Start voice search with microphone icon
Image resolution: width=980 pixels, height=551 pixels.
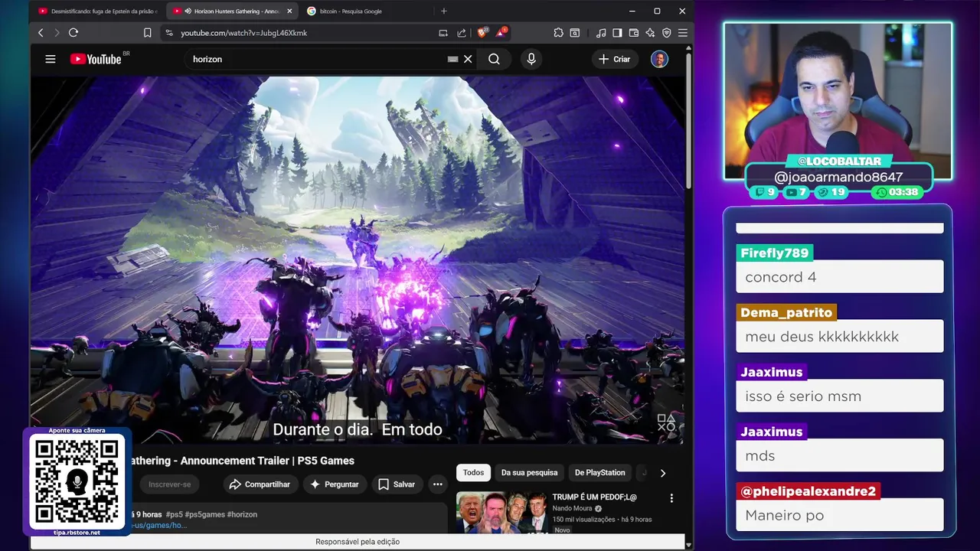(x=531, y=59)
